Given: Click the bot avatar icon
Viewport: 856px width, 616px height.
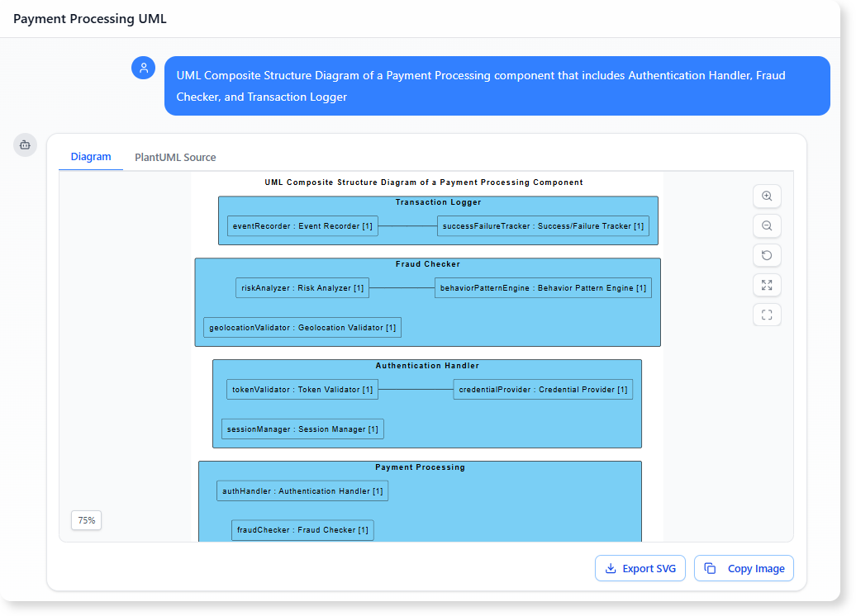Looking at the screenshot, I should (x=25, y=145).
